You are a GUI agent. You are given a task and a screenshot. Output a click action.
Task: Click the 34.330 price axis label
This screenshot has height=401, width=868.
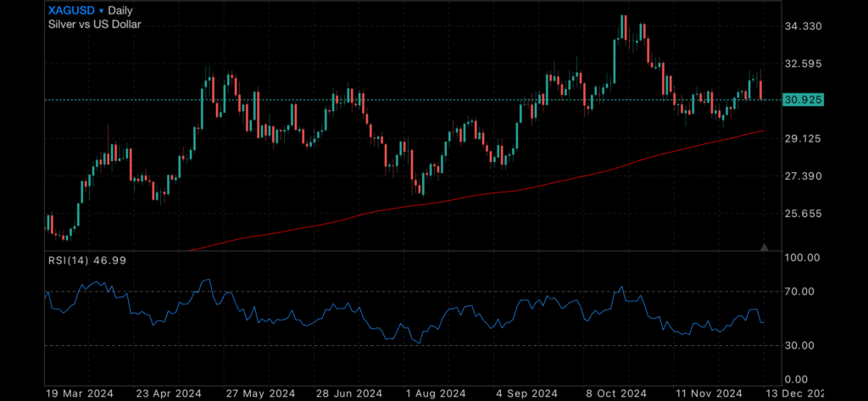[x=804, y=26]
